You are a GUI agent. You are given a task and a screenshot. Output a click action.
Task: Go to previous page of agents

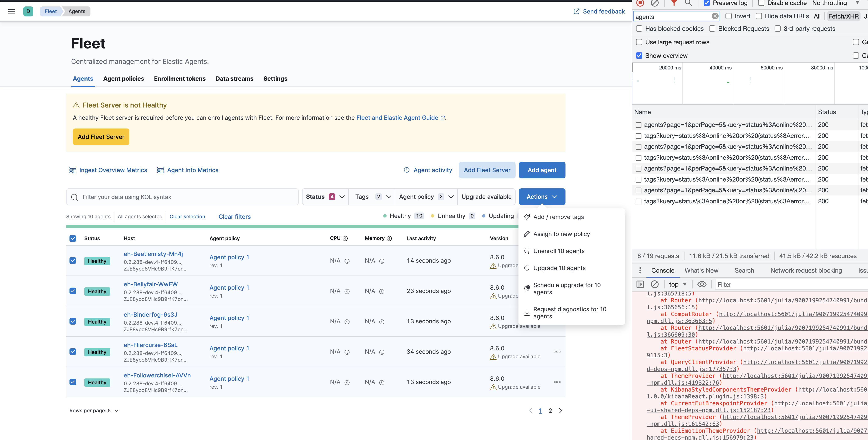[531, 410]
